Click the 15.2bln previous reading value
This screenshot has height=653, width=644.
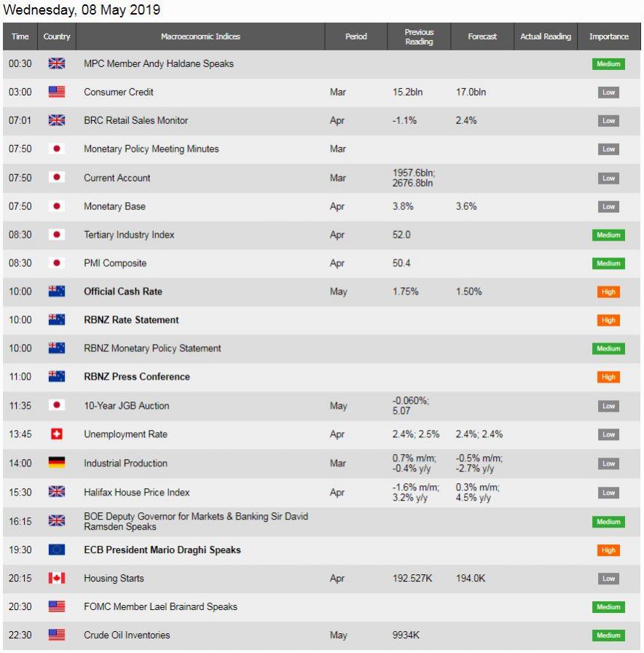coord(407,92)
